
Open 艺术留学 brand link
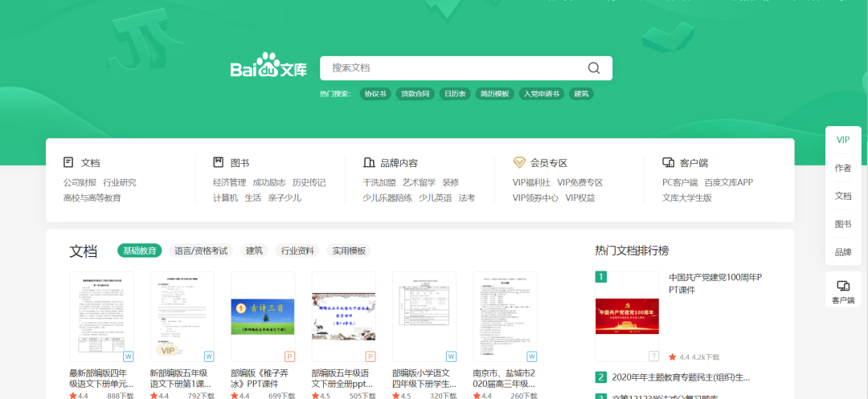coord(419,182)
